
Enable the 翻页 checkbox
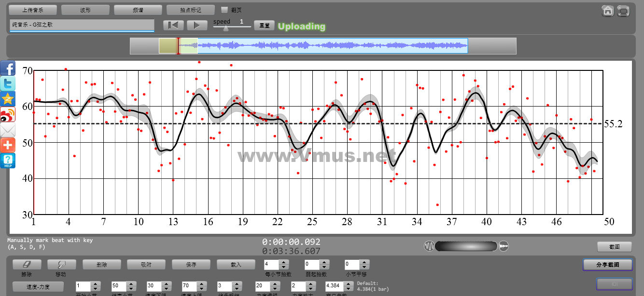click(x=224, y=10)
